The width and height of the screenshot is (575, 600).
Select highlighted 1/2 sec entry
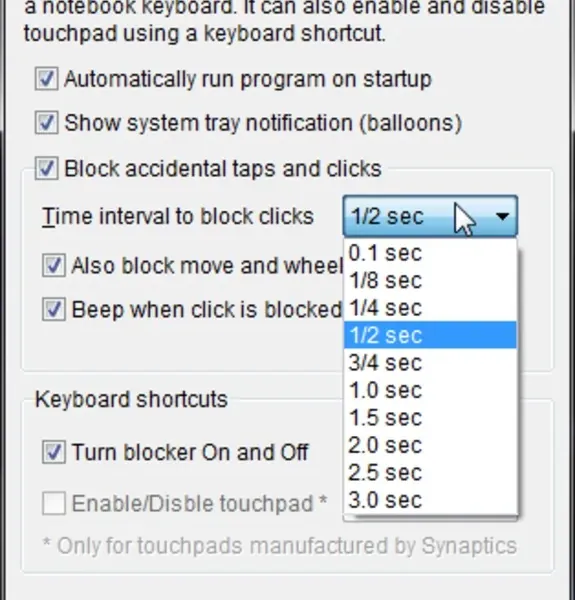click(430, 335)
